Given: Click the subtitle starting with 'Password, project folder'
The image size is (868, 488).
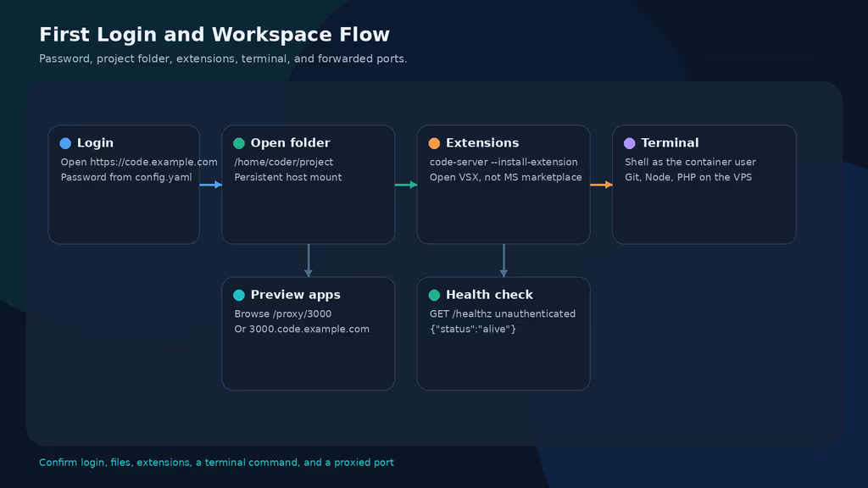Looking at the screenshot, I should coord(223,58).
